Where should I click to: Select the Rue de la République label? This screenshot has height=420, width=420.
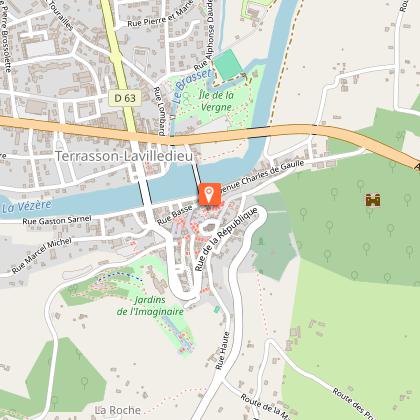point(226,239)
